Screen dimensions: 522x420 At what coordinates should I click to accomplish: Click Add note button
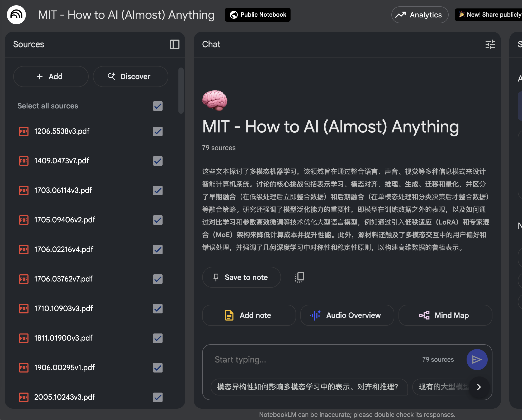click(x=249, y=315)
